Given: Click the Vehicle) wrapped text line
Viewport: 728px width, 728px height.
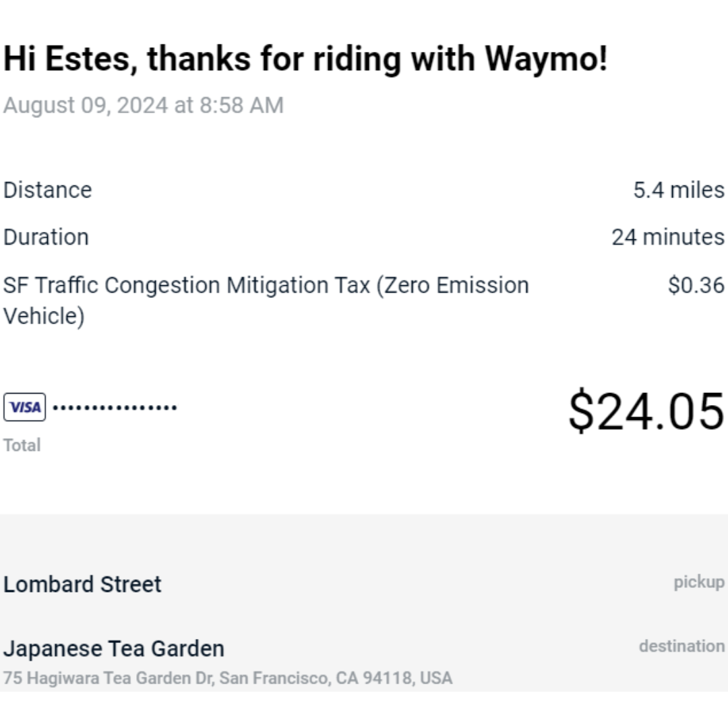Looking at the screenshot, I should coord(44,316).
